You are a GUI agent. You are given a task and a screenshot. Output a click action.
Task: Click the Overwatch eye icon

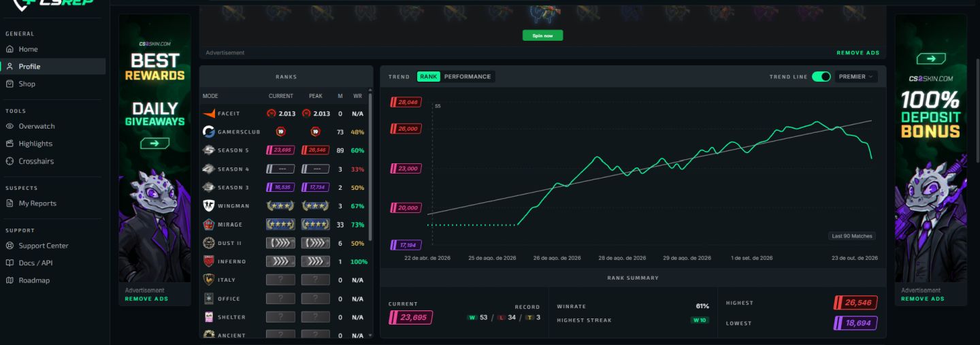(x=10, y=126)
